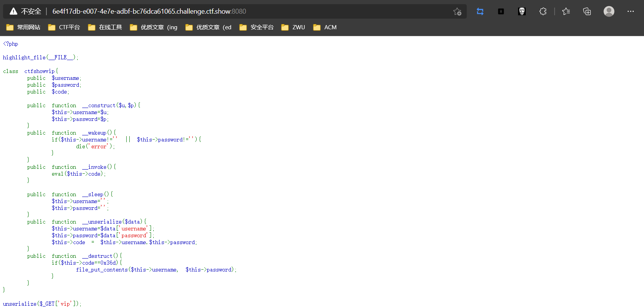Open the Extensions puzzle icon
The height and width of the screenshot is (308, 644).
pos(543,11)
